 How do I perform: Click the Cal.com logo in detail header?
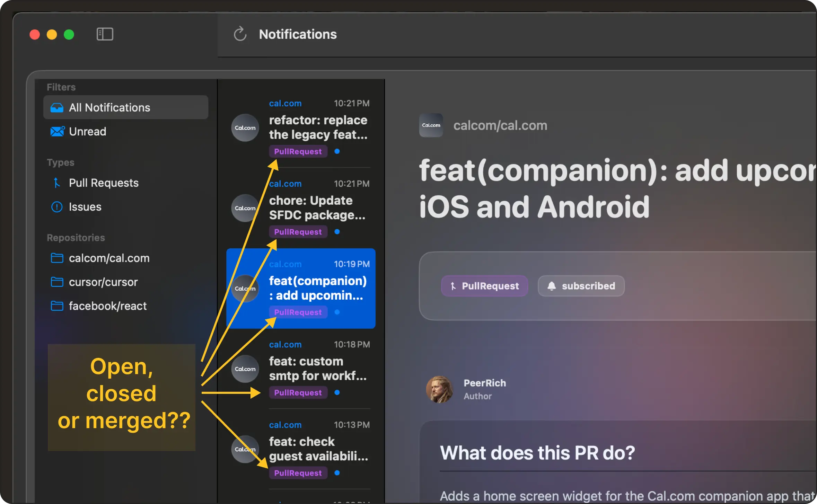click(431, 125)
